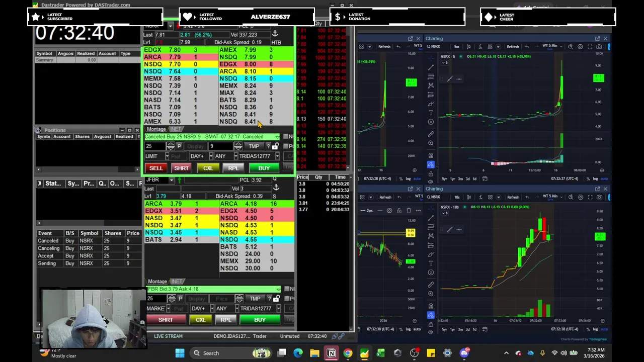The height and width of the screenshot is (362, 644).
Task: Toggle first checkbox beside NSRX order message
Action: pyautogui.click(x=285, y=137)
